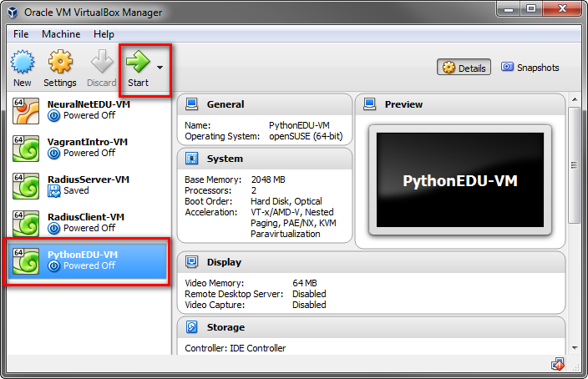Click the VirtualBox title bar cube icon
The height and width of the screenshot is (379, 588).
point(13,12)
